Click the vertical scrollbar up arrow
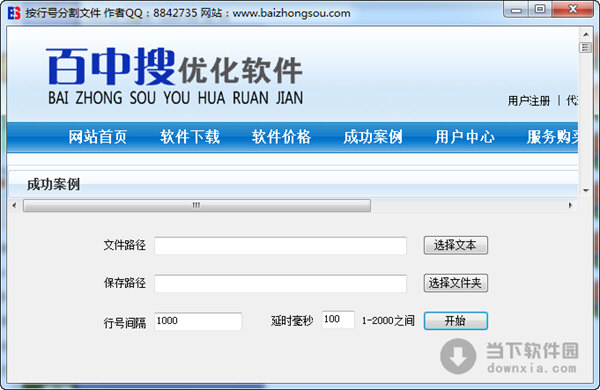The height and width of the screenshot is (390, 600). pos(585,34)
